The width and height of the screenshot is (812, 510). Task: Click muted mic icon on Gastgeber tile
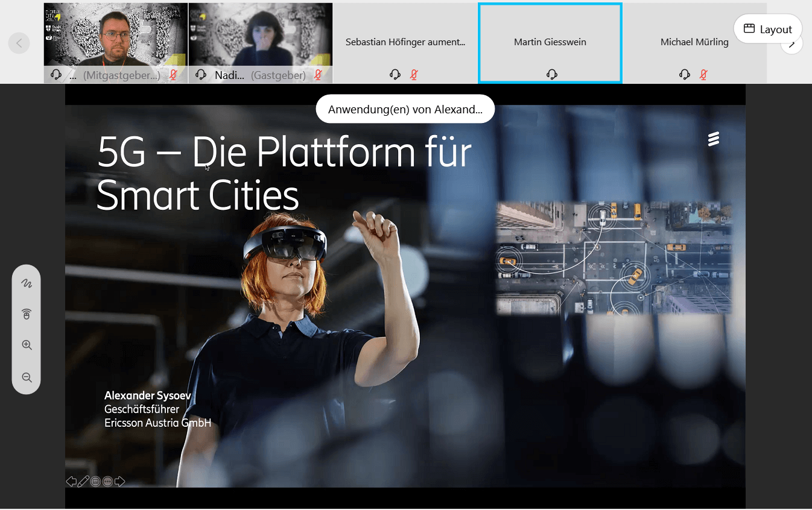[x=318, y=75]
